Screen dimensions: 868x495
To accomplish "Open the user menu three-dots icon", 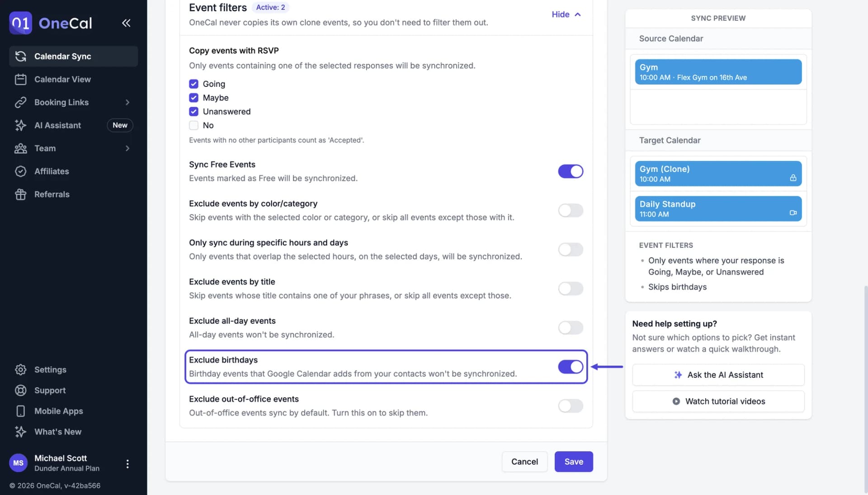I will point(127,464).
